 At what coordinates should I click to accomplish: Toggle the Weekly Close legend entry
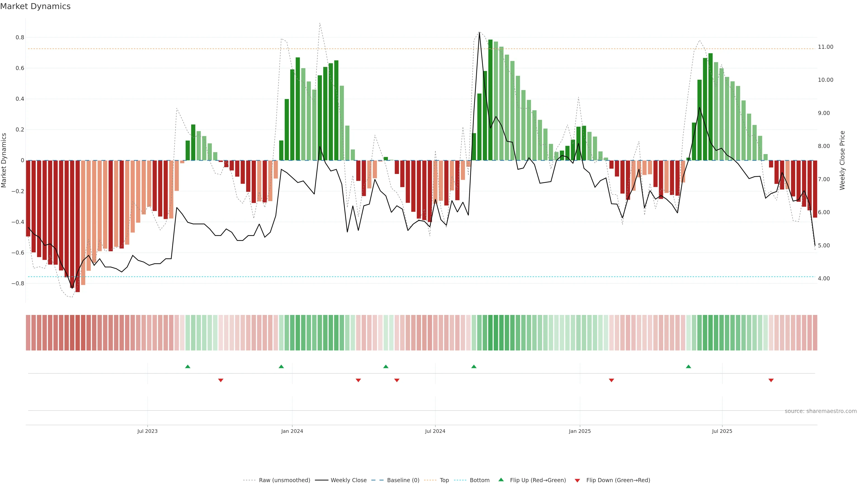(348, 480)
